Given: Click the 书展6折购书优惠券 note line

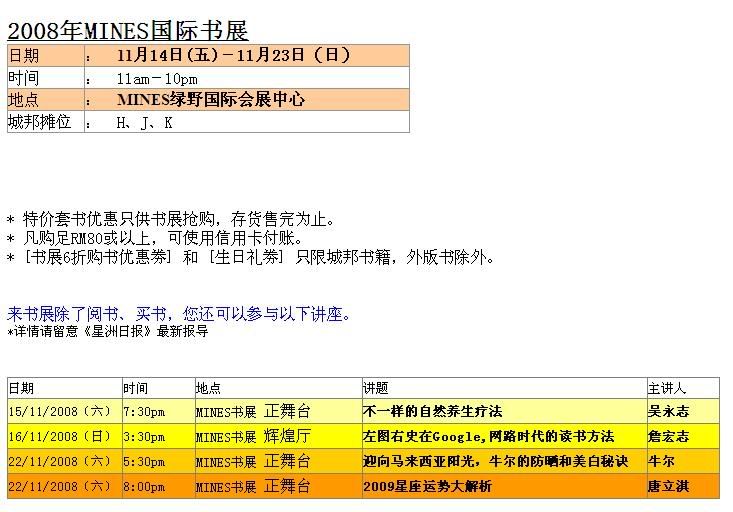Looking at the screenshot, I should tap(251, 257).
